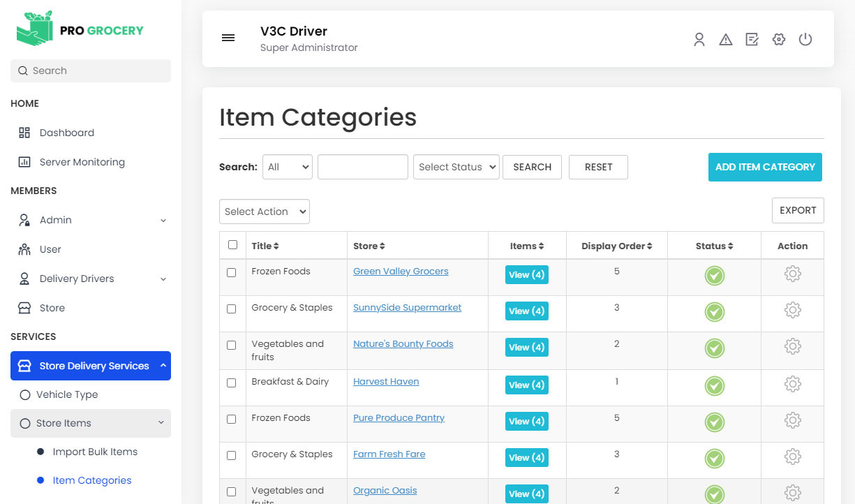Check the Farm Fresh Fare row checkbox
855x504 pixels.
pyautogui.click(x=232, y=456)
